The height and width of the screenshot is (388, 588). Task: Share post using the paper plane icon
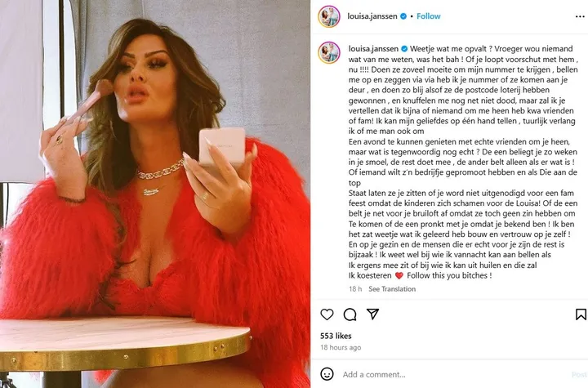(372, 314)
